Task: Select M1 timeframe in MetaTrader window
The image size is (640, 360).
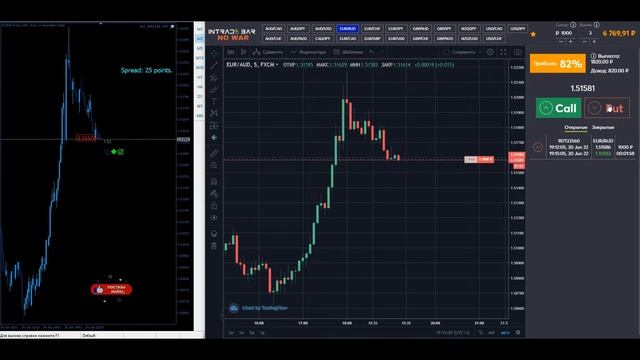Action: coord(200,29)
